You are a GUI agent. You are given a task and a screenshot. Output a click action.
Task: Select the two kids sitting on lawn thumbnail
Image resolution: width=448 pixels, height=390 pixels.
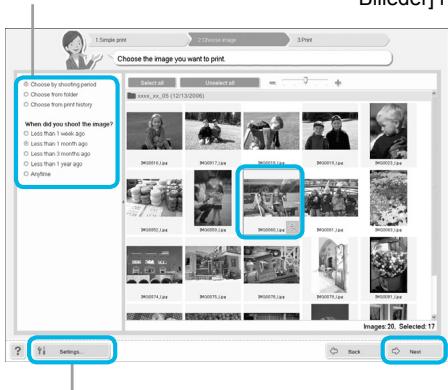tap(213, 131)
